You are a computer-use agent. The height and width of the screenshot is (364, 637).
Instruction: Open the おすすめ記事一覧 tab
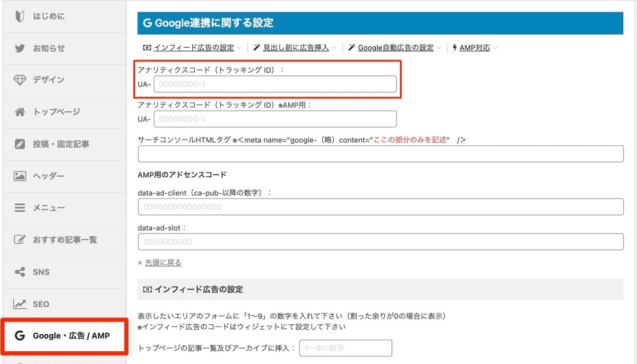point(65,240)
